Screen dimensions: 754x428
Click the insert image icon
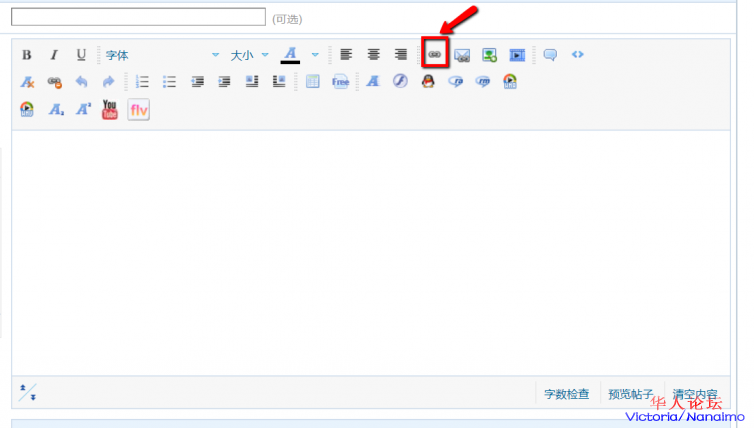(489, 55)
